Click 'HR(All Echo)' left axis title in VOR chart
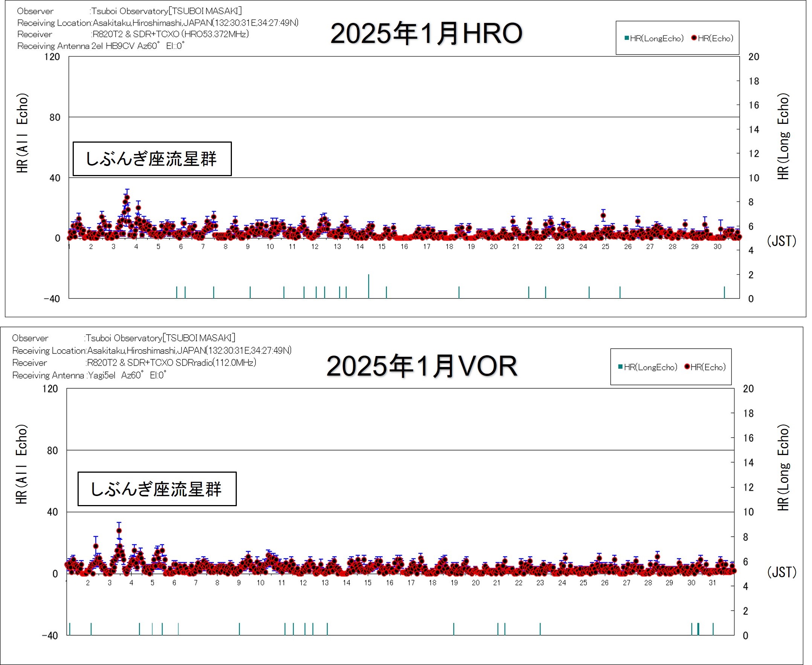 coord(21,464)
